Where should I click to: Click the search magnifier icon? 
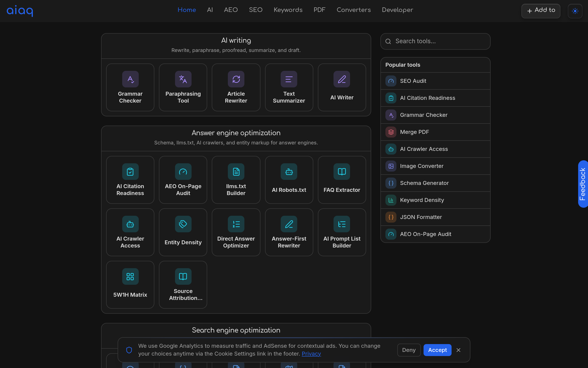[x=388, y=41]
